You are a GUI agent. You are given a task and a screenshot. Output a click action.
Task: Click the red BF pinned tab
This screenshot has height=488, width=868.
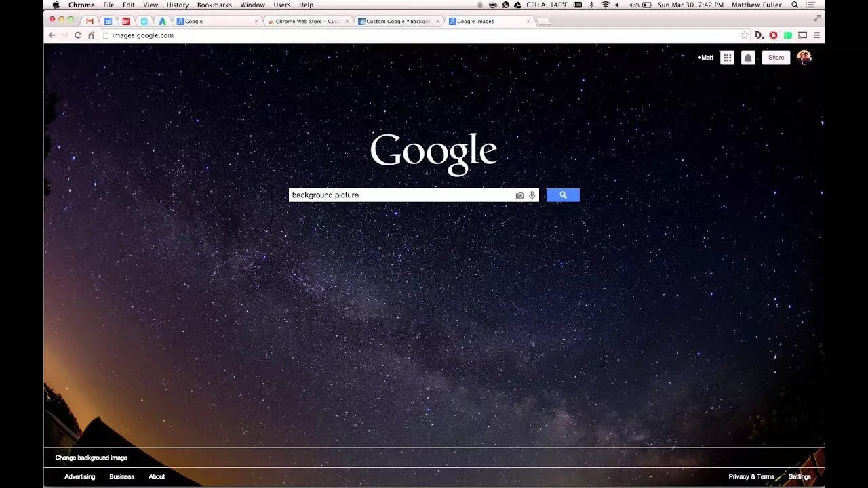126,22
